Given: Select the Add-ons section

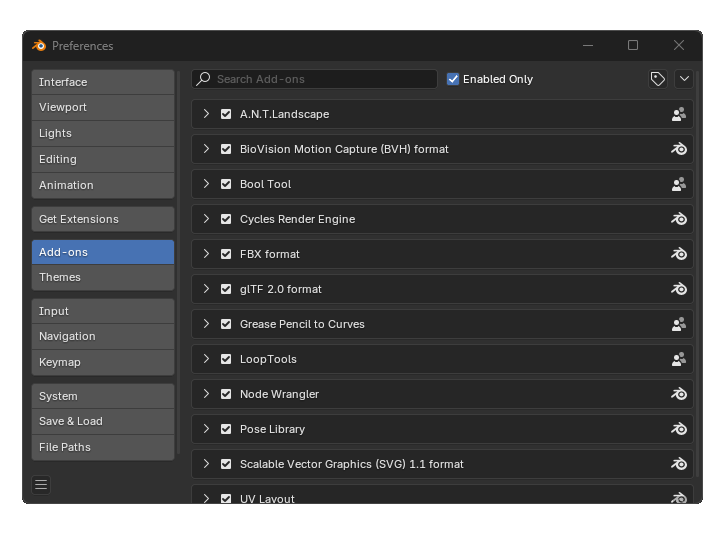Looking at the screenshot, I should tap(103, 252).
